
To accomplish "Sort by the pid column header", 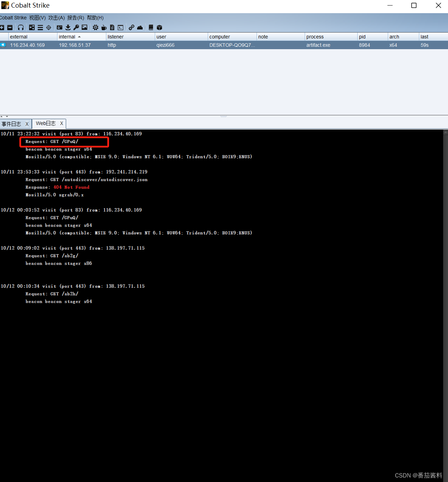I will pos(373,37).
